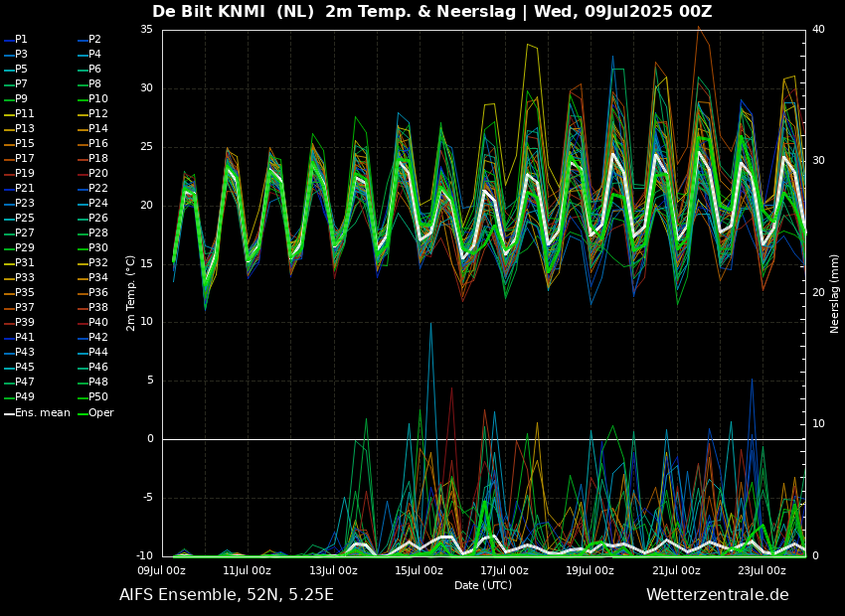Click the AIFS Ensemble footer label
The image size is (845, 616).
click(x=226, y=595)
